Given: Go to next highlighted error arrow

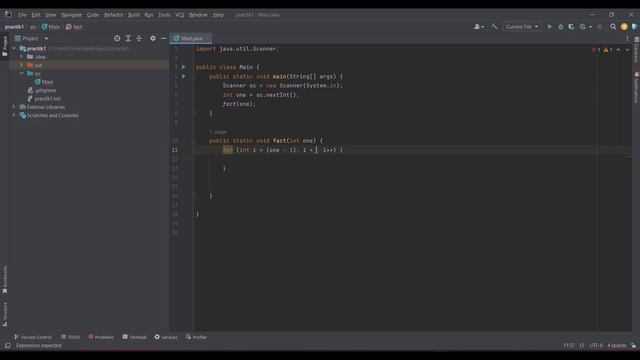Looking at the screenshot, I should point(627,50).
